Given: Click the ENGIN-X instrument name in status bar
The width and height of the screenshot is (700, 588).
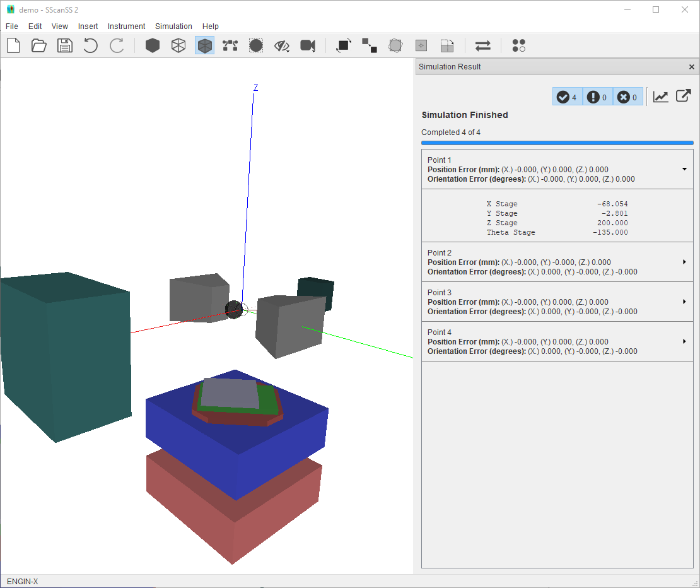Looking at the screenshot, I should click(x=22, y=581).
